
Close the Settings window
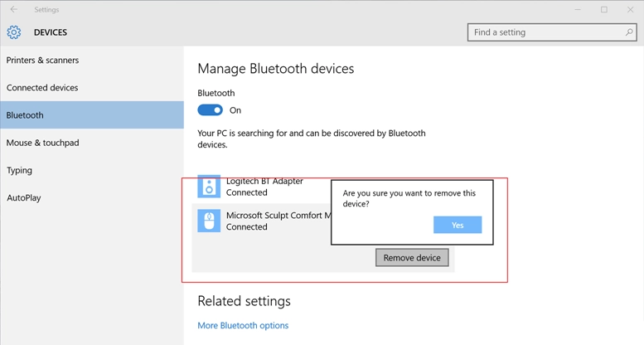tap(630, 9)
